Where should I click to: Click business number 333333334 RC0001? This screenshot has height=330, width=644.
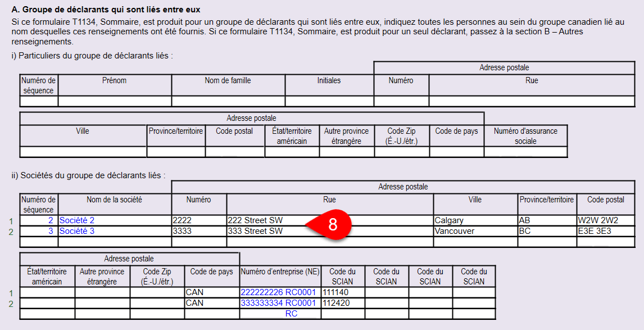click(279, 303)
